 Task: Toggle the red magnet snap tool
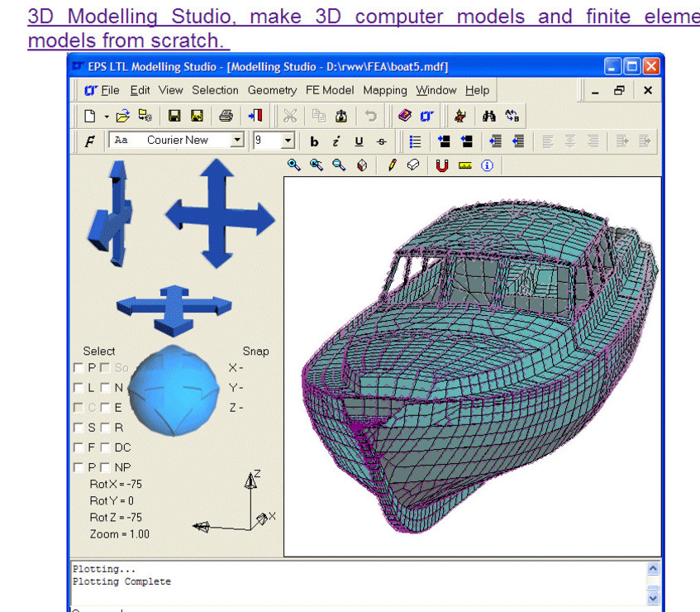click(442, 165)
